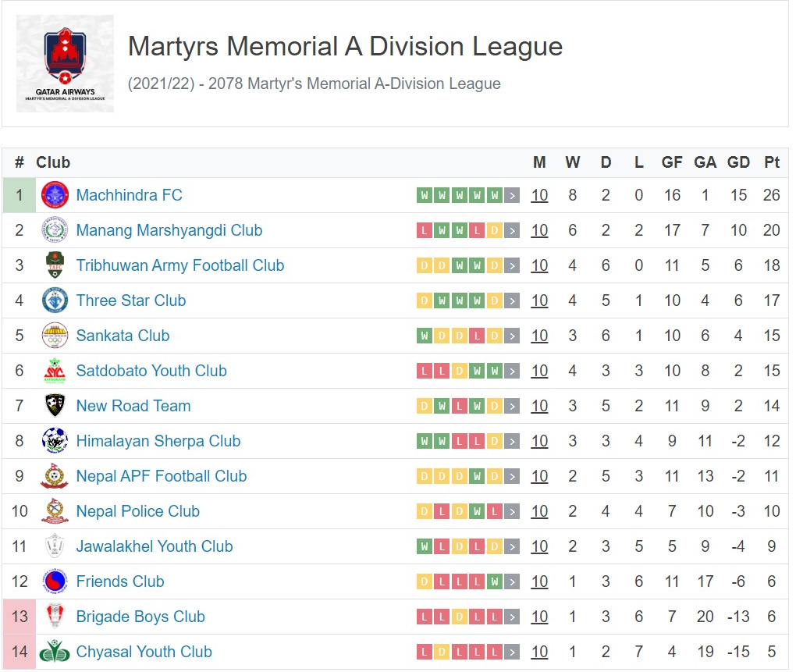Open the Jawalakhel Youth Club link
Screen dimensions: 796x672
(x=155, y=546)
